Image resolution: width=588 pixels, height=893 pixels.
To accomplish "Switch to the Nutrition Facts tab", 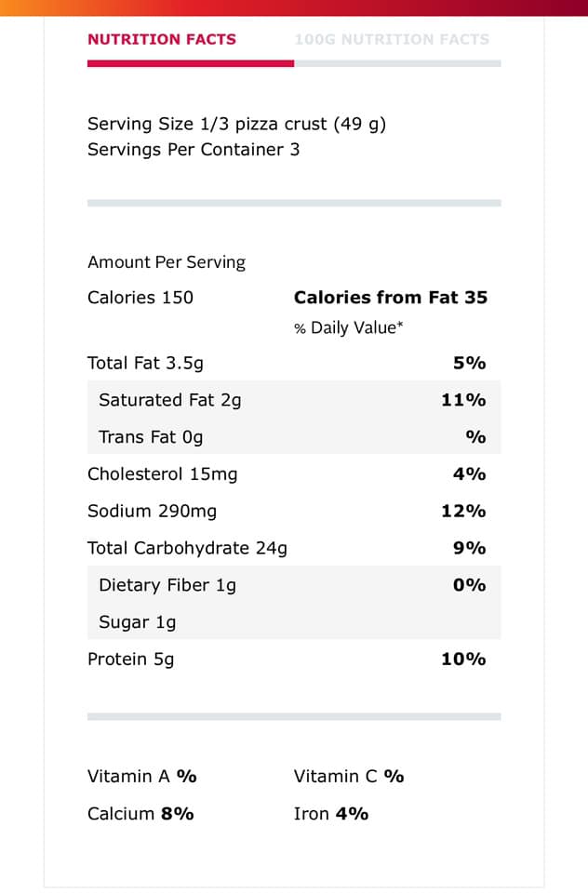I will point(162,39).
